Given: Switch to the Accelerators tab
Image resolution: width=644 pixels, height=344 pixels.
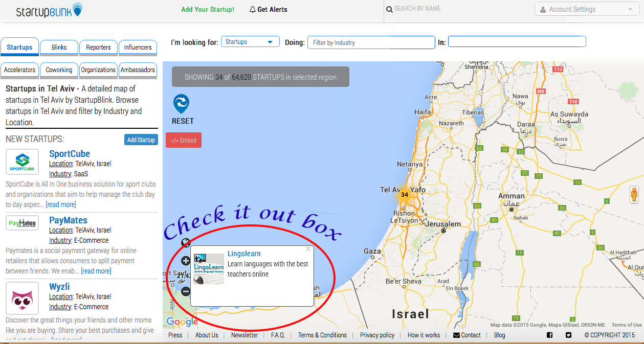Looking at the screenshot, I should point(20,70).
